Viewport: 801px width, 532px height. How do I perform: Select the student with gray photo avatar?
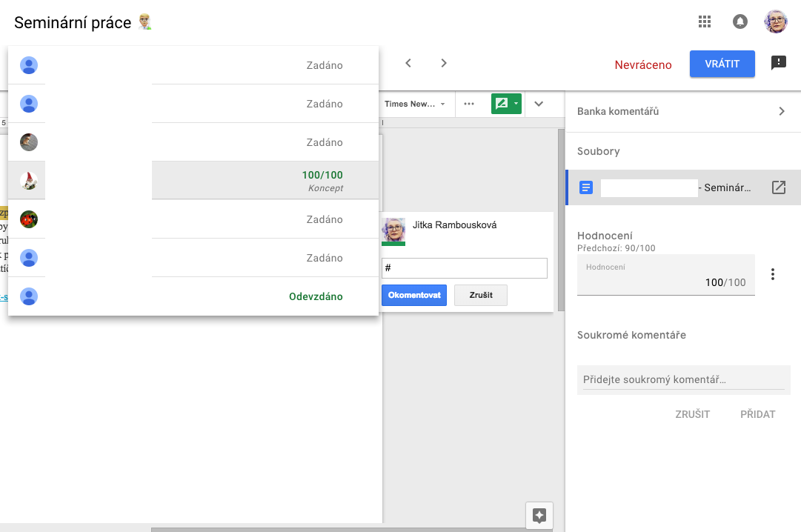[193, 142]
